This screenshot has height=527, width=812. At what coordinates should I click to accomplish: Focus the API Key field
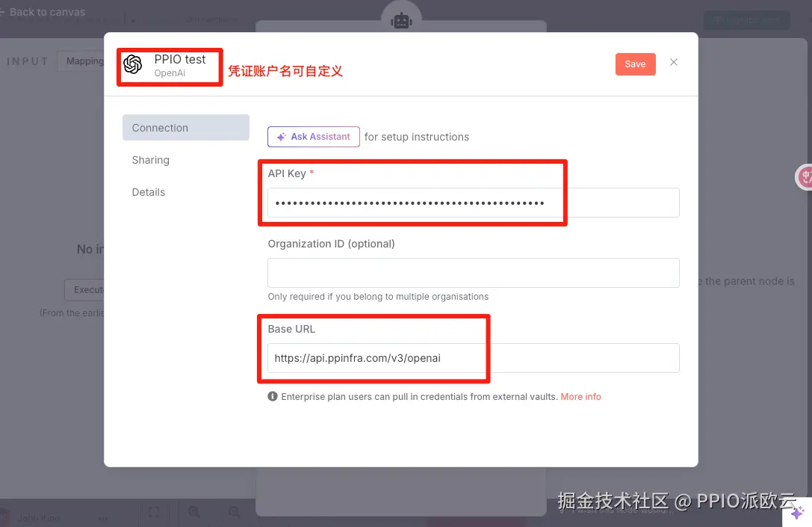[474, 203]
